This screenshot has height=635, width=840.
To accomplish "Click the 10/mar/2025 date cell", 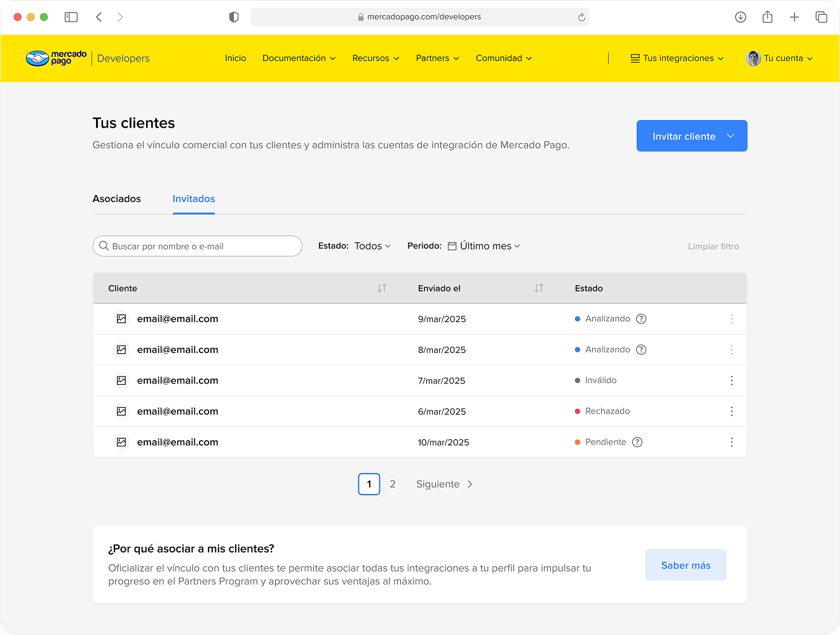I will 444,443.
